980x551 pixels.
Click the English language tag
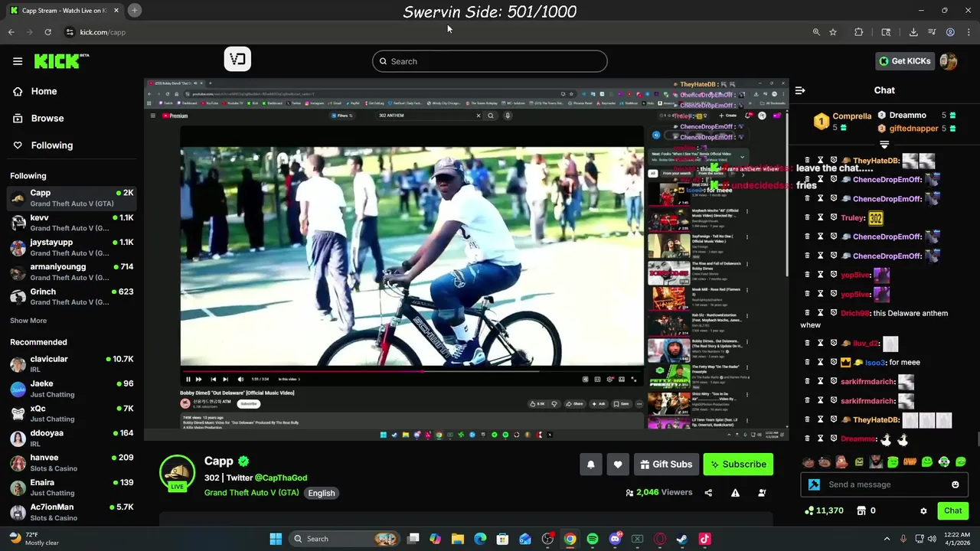[x=322, y=493]
